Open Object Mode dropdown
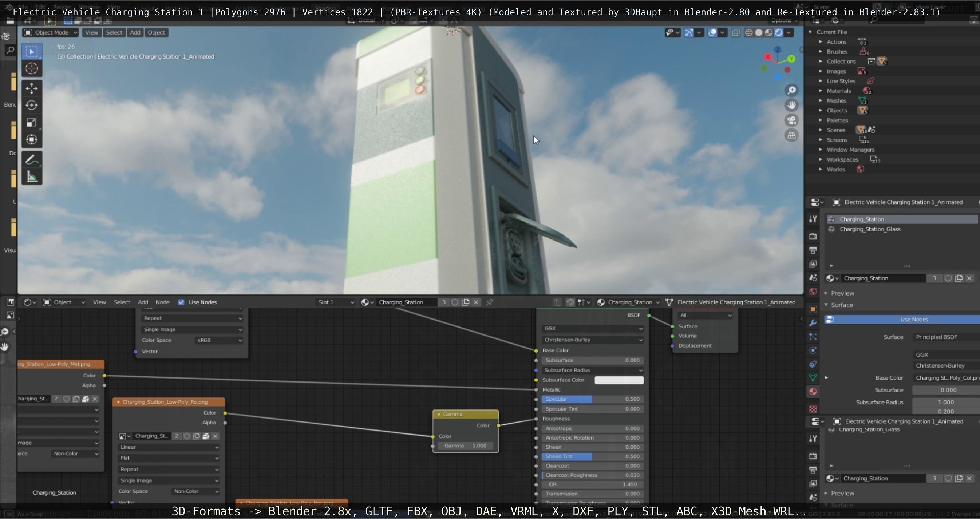980x519 pixels. pyautogui.click(x=51, y=33)
